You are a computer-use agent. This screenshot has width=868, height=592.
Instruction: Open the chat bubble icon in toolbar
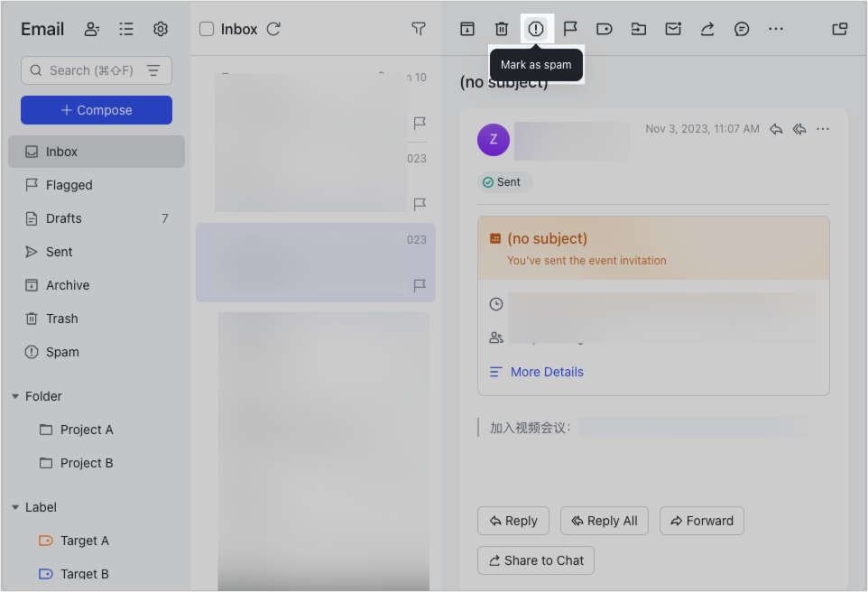point(742,29)
